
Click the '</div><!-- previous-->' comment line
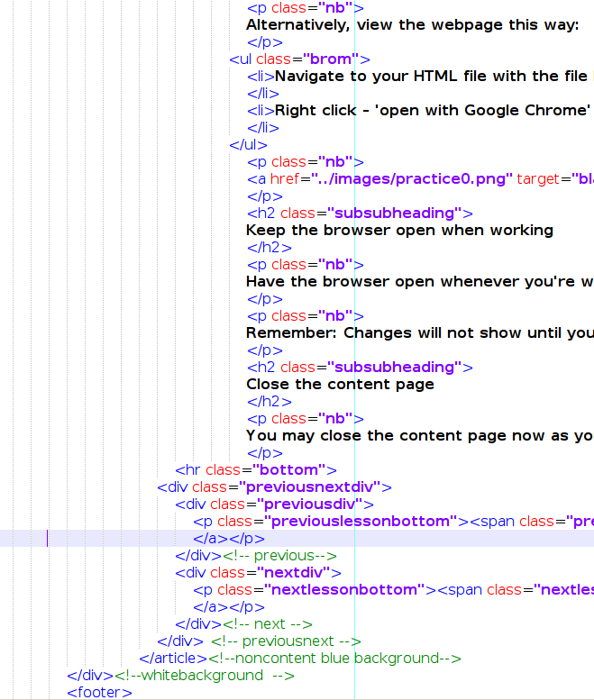pos(256,556)
